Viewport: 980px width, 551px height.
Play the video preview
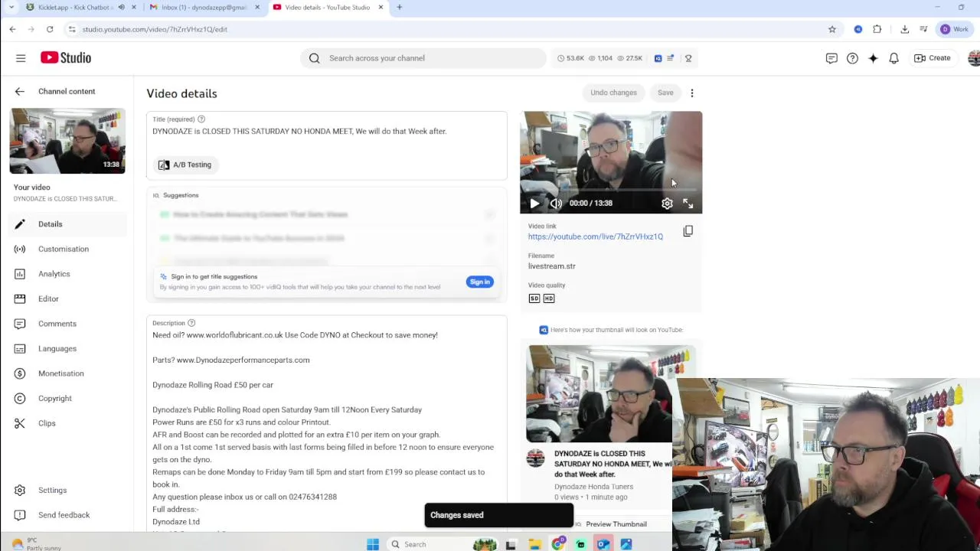pos(534,204)
